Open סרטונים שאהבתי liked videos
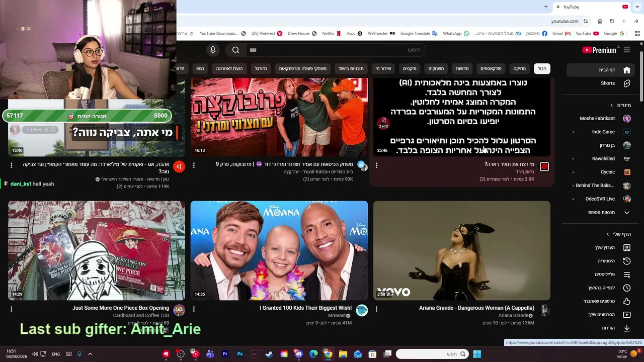 click(x=602, y=301)
